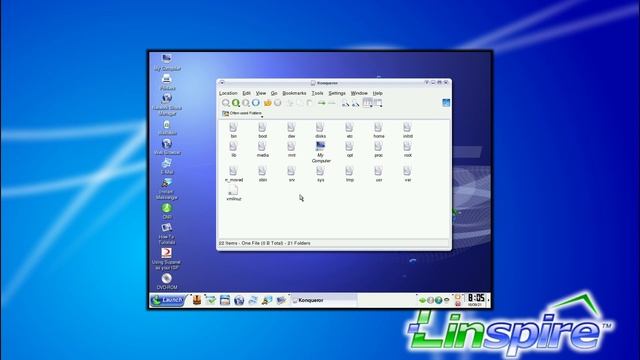
Task: Open the etc folder
Action: (349, 131)
